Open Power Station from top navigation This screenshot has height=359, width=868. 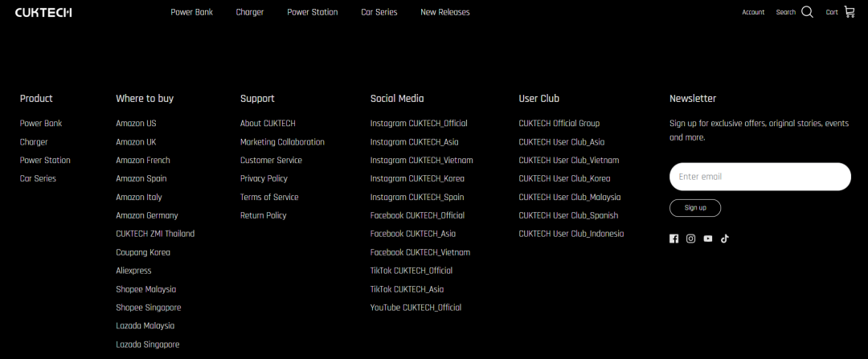(x=313, y=12)
